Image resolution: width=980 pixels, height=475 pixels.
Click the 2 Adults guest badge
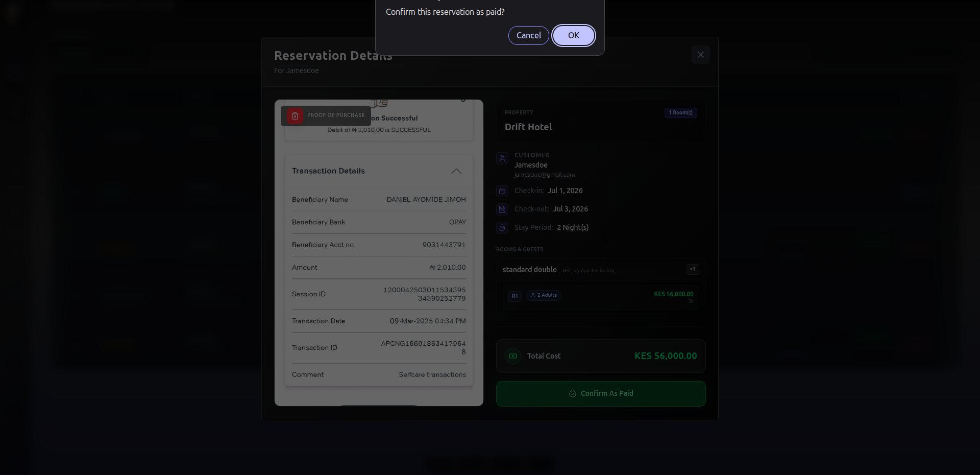544,295
